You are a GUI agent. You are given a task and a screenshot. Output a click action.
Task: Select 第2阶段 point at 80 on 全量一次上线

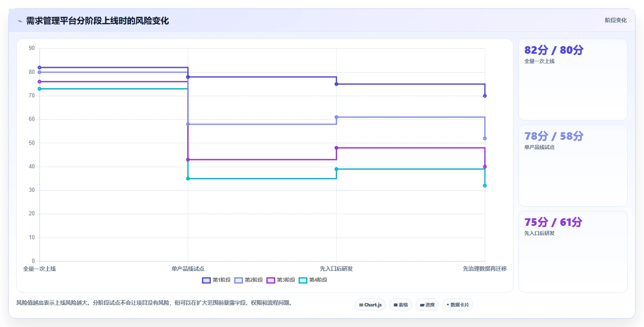point(39,72)
